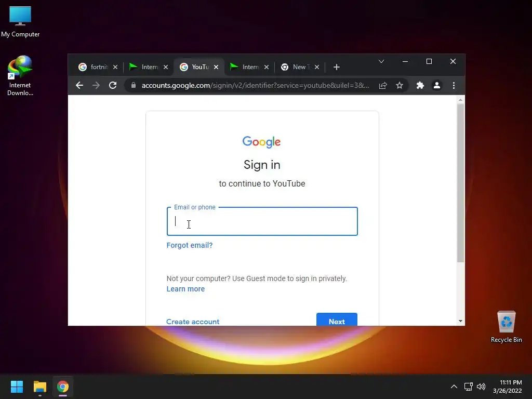This screenshot has width=532, height=399.
Task: Click the Forgot email? link
Action: click(190, 245)
